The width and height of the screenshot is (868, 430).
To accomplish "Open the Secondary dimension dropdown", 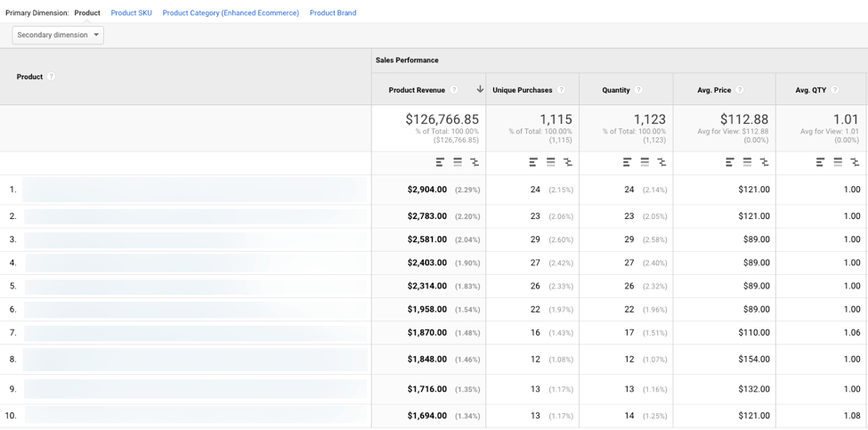I will click(x=58, y=35).
